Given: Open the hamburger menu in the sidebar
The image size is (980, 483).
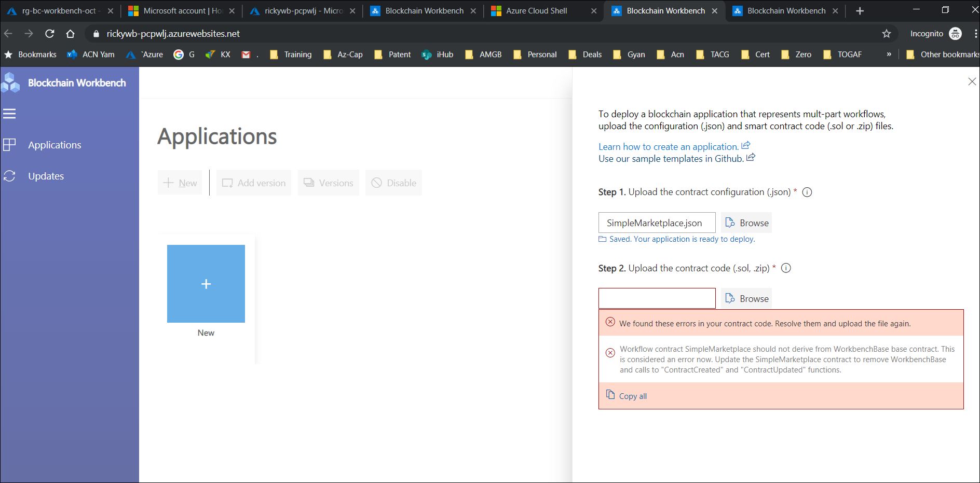Looking at the screenshot, I should [x=9, y=114].
